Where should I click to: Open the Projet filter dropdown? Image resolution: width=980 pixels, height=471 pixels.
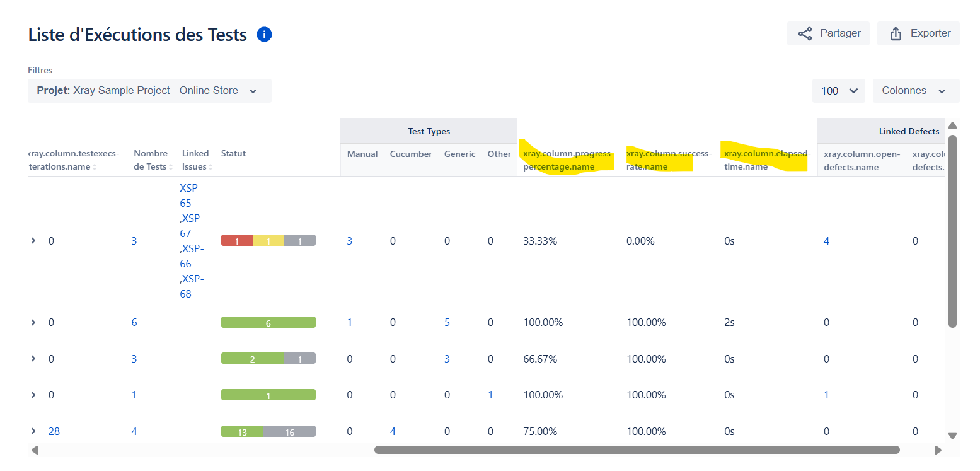pos(149,91)
